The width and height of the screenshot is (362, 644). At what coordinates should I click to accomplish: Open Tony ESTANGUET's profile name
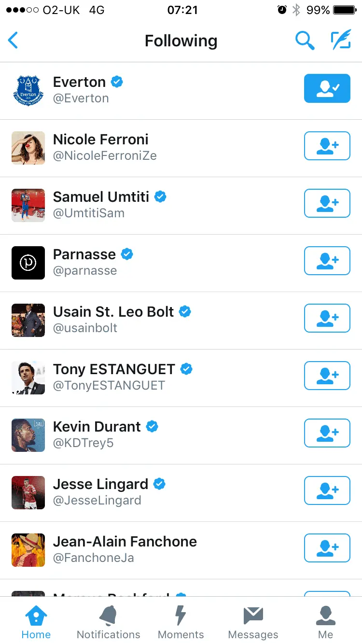[114, 369]
